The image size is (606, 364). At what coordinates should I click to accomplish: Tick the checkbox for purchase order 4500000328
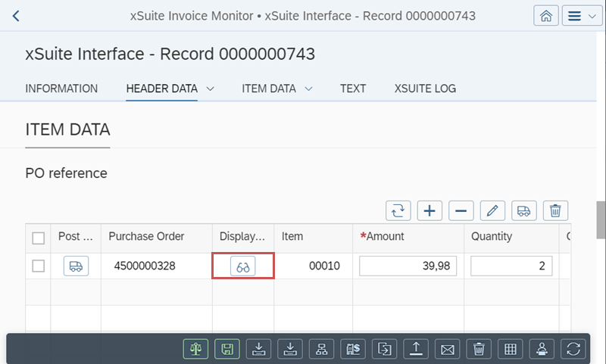tap(38, 266)
